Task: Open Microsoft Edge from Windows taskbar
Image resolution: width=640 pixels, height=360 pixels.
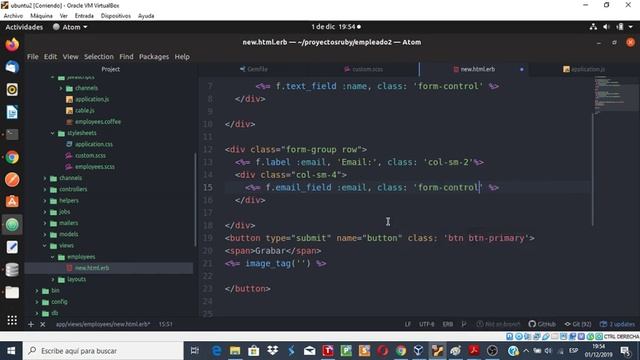Action: (x=216, y=351)
